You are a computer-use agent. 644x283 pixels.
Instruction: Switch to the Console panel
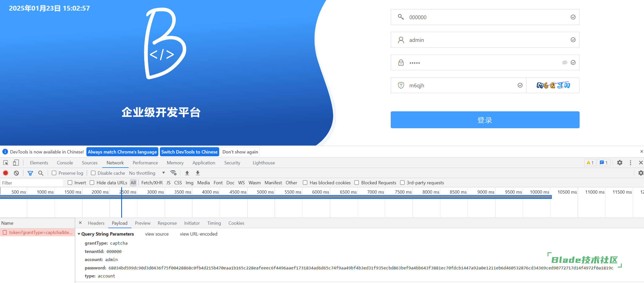[x=65, y=163]
